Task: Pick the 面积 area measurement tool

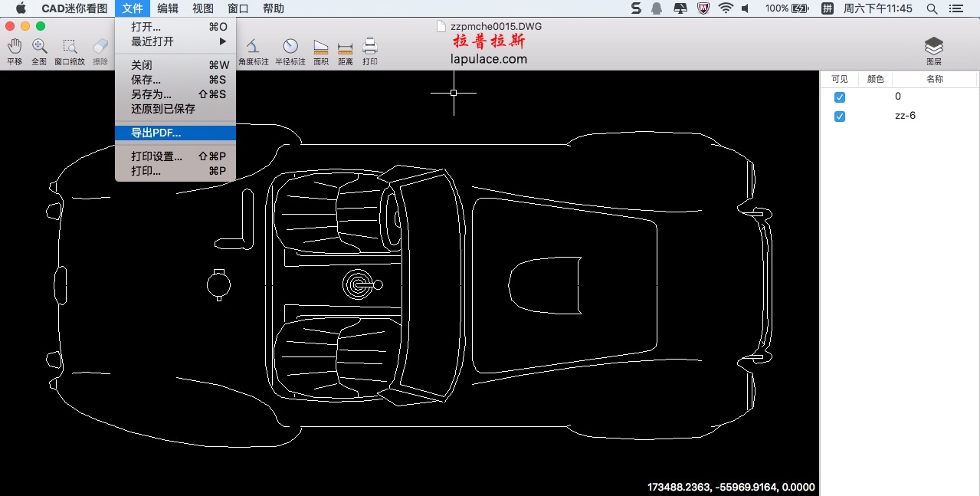Action: pos(321,48)
